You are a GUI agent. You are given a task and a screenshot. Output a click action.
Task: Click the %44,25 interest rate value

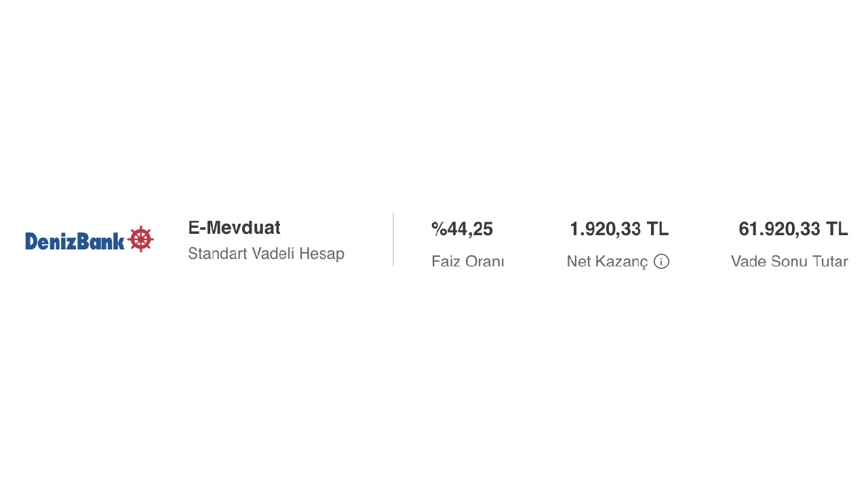[x=462, y=229]
